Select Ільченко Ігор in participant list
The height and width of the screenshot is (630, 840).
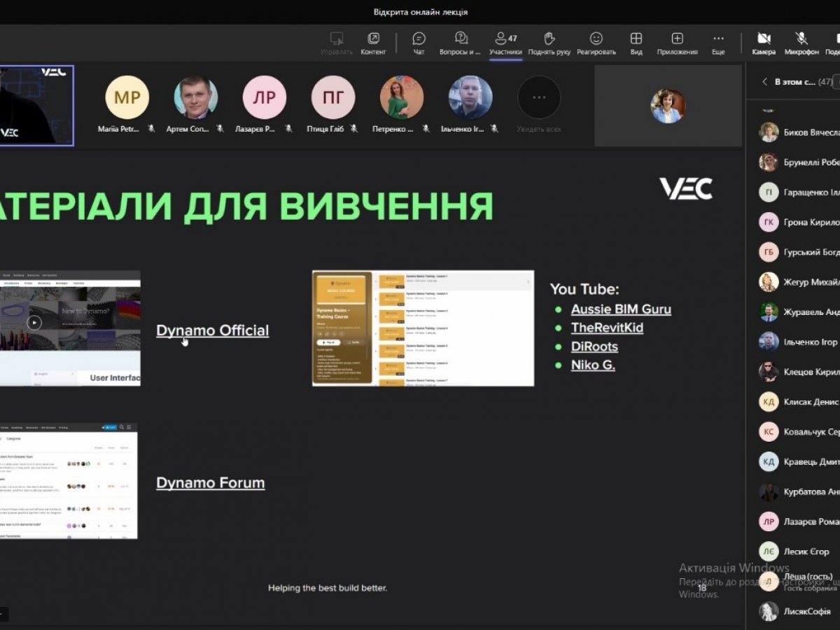point(799,342)
